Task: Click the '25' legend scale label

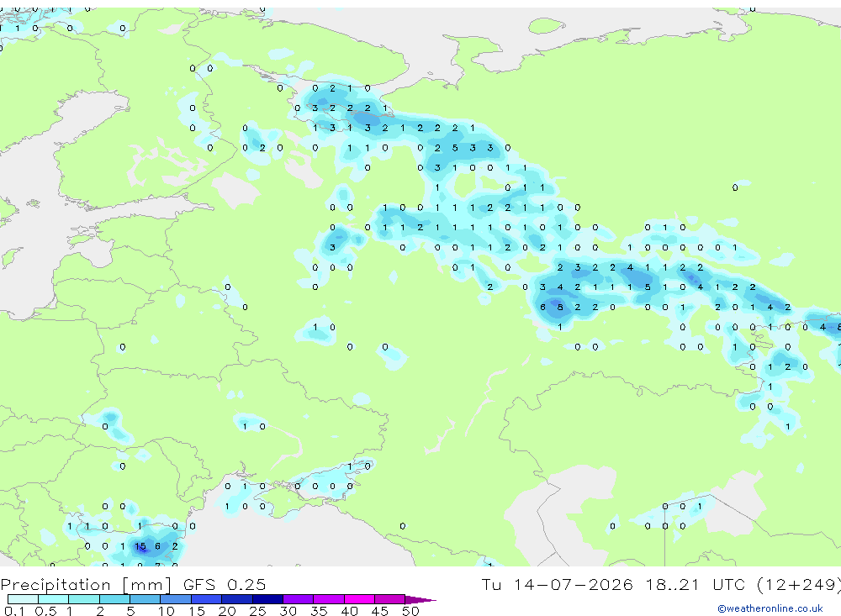Action: [x=257, y=611]
